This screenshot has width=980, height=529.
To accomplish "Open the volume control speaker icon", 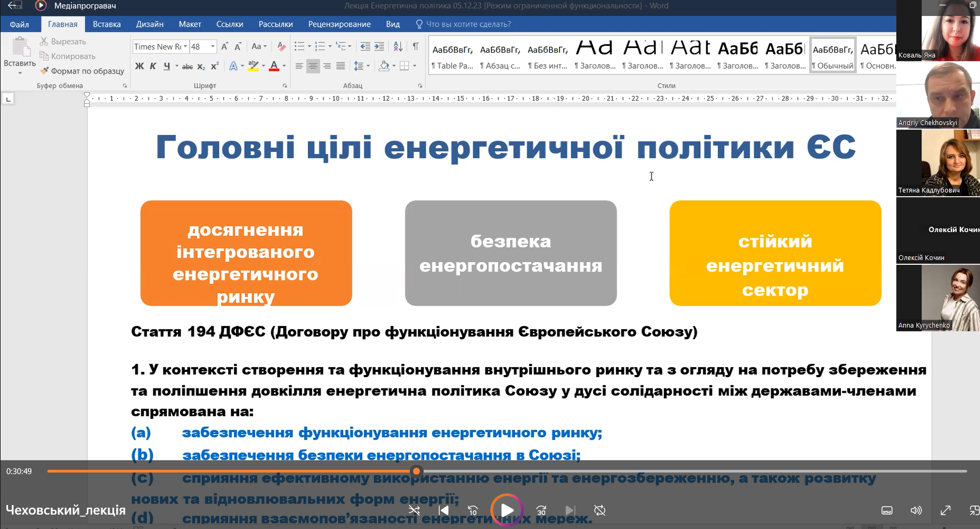I will [x=916, y=510].
